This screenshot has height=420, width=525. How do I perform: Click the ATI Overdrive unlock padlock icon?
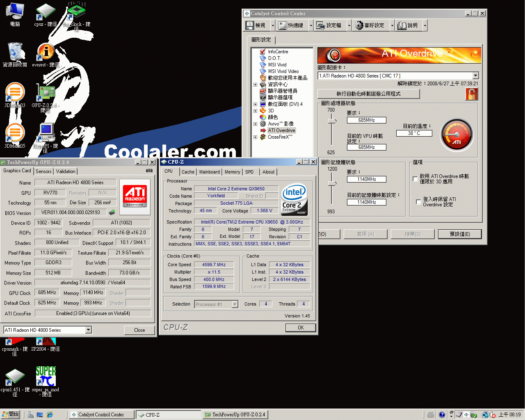point(472,94)
